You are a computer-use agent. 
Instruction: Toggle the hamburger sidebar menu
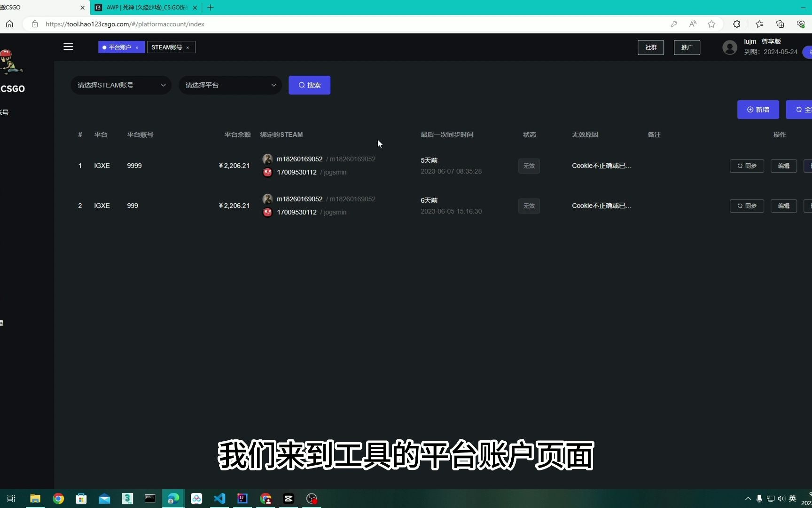pos(68,47)
